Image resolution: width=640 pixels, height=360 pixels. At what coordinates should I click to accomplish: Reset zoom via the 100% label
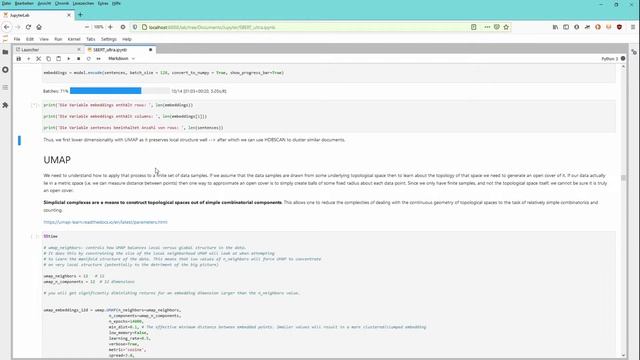[99, 27]
